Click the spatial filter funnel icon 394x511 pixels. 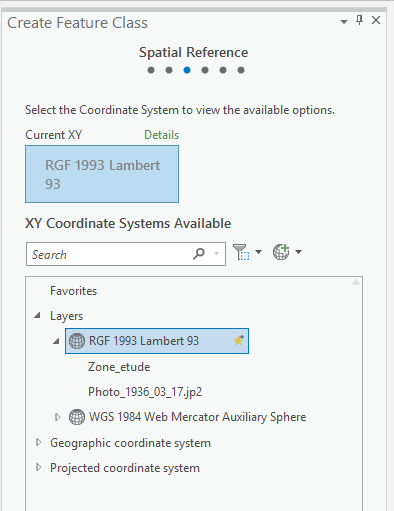pos(241,252)
